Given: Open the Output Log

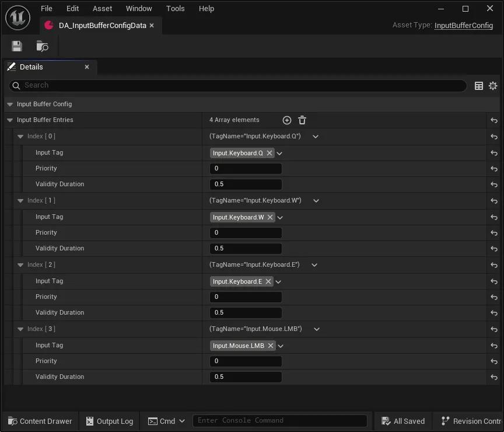Looking at the screenshot, I should (x=110, y=421).
